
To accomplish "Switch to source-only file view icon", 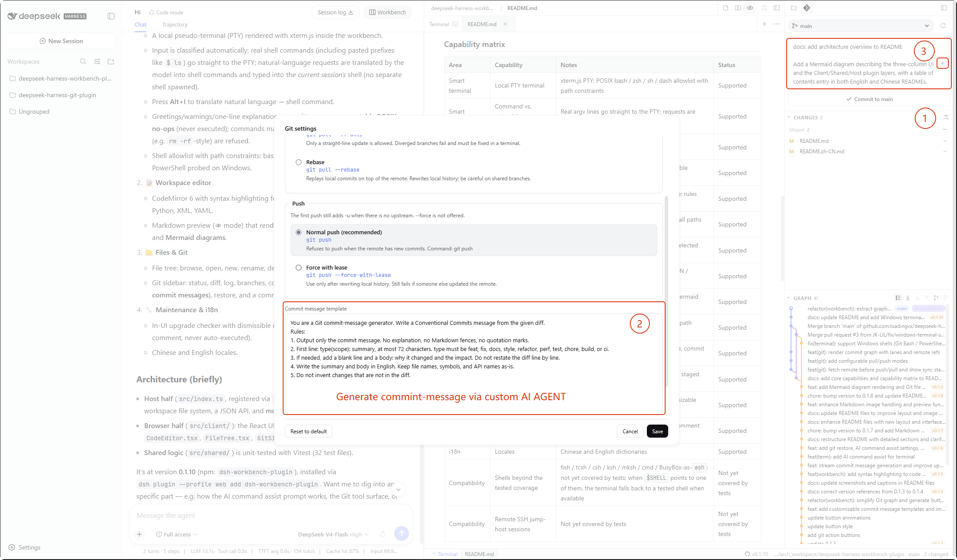I will pos(726,8).
